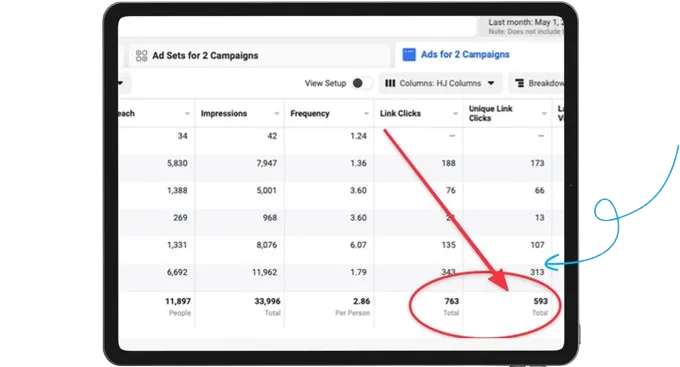Viewport: 680px width, 367px height.
Task: Click the 33,996 total impressions value
Action: click(x=267, y=301)
